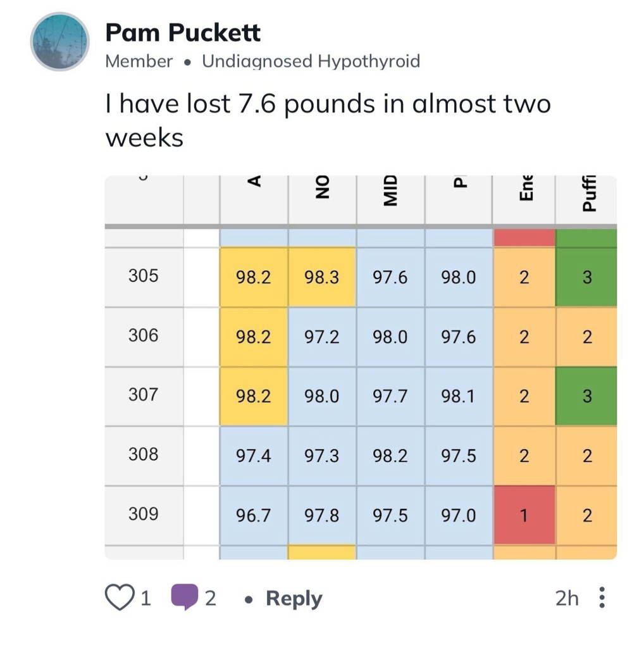
Task: Select row header 307
Action: [144, 396]
